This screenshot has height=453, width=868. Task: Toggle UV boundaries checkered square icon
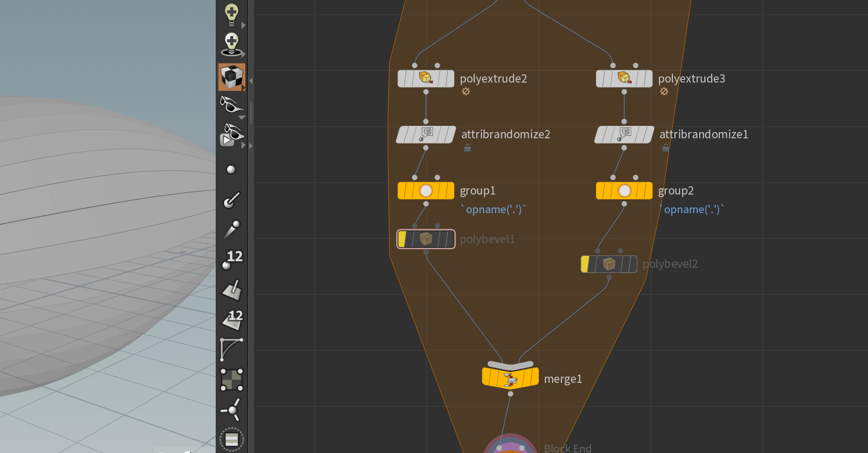pyautogui.click(x=232, y=380)
